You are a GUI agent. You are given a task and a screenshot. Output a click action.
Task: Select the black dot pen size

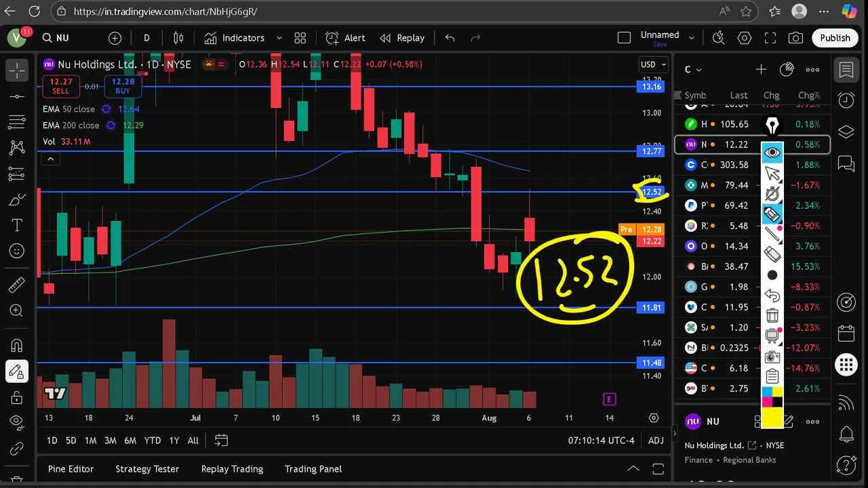[772, 275]
